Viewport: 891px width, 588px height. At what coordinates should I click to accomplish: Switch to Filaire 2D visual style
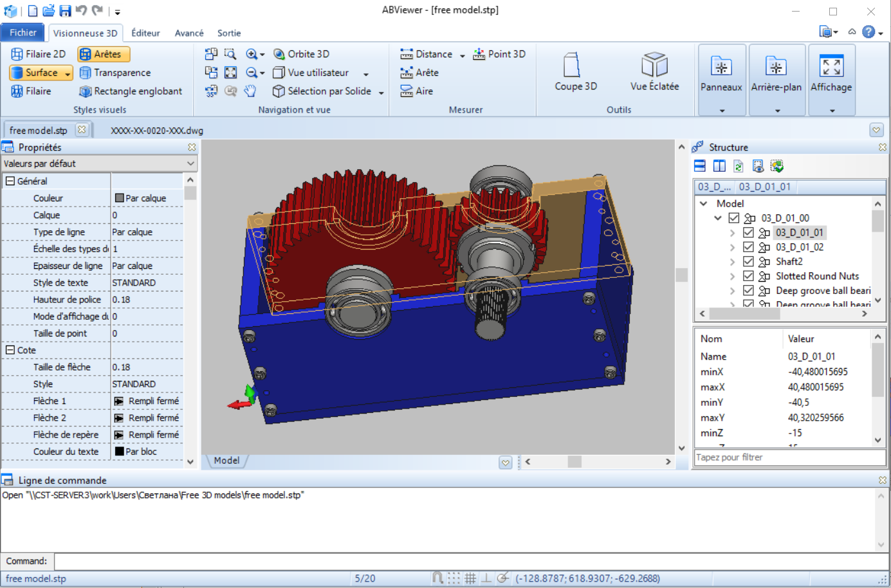click(x=38, y=54)
